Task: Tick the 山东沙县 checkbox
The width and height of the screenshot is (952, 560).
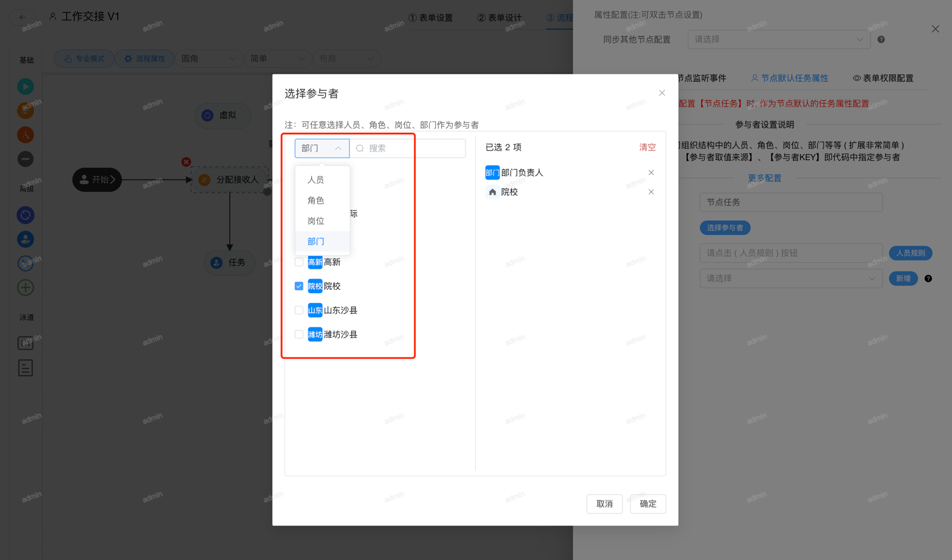Action: click(299, 311)
